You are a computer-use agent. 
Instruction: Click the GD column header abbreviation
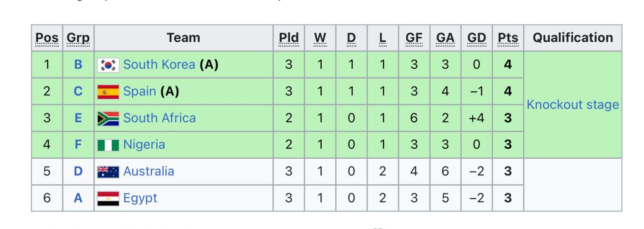[x=476, y=38]
